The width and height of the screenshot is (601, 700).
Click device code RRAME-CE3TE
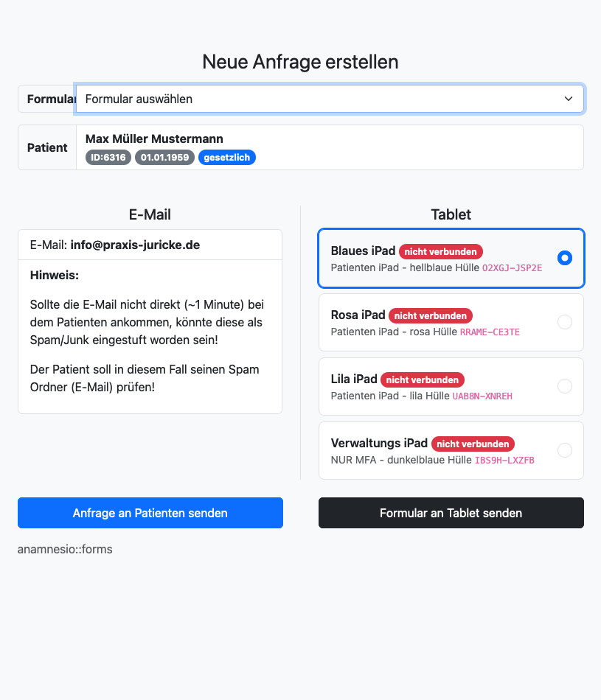(x=490, y=332)
